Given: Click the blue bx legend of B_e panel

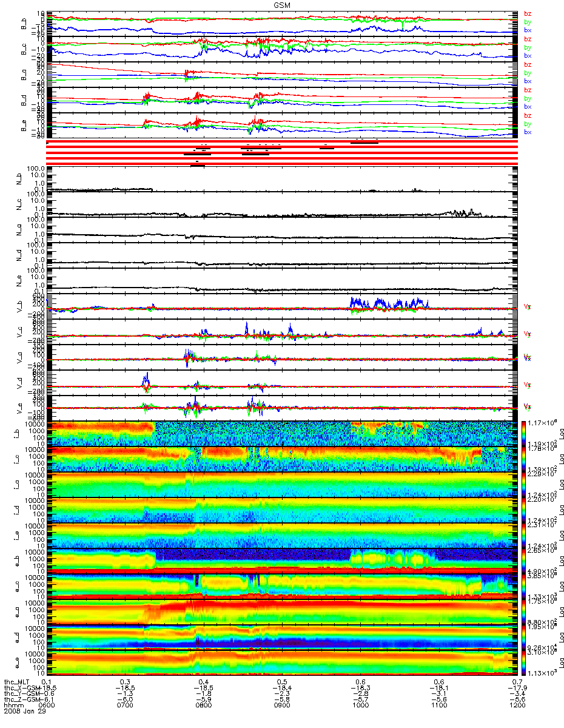Looking at the screenshot, I should [528, 132].
